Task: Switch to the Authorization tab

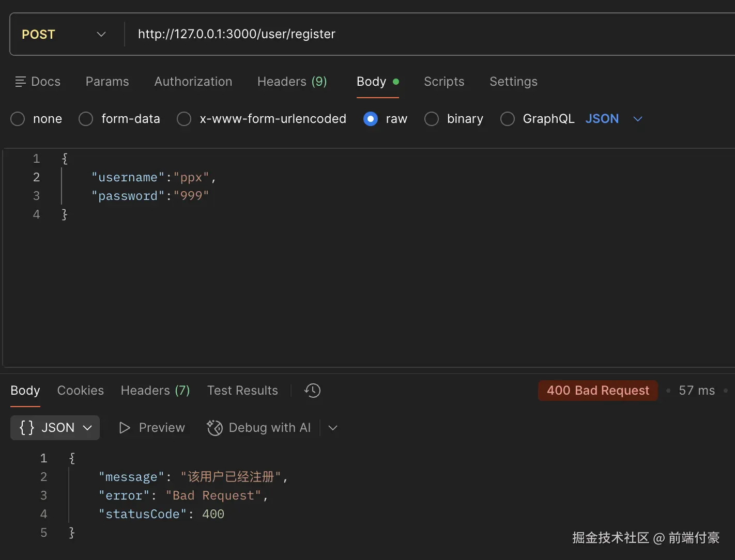Action: (193, 82)
